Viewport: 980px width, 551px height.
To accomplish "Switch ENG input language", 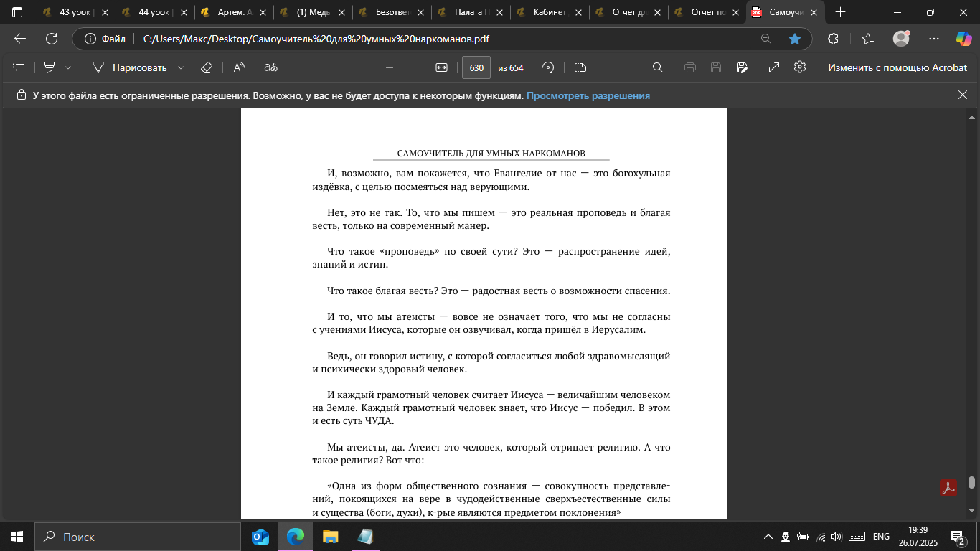I will pyautogui.click(x=881, y=537).
